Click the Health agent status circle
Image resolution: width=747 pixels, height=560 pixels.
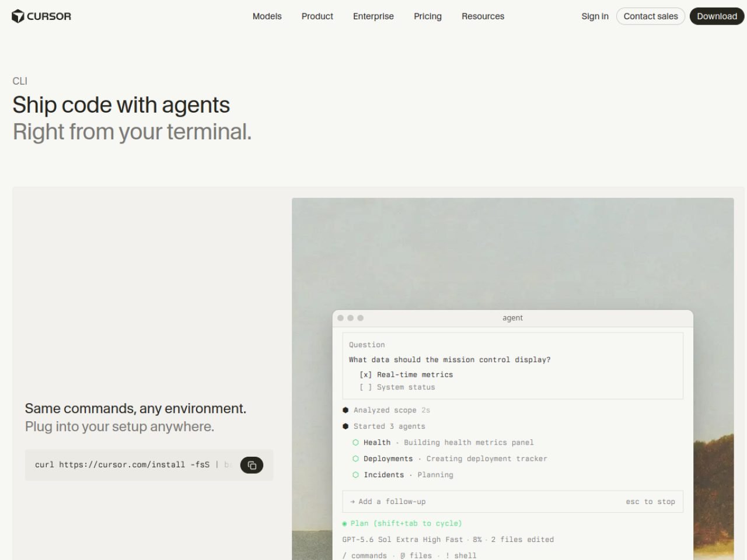(x=355, y=443)
